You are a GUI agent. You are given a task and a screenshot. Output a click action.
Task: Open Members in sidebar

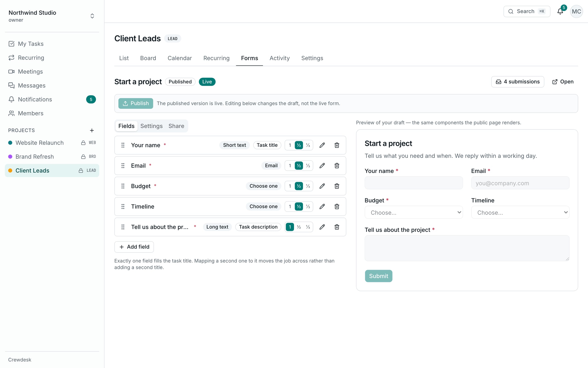(x=52, y=113)
